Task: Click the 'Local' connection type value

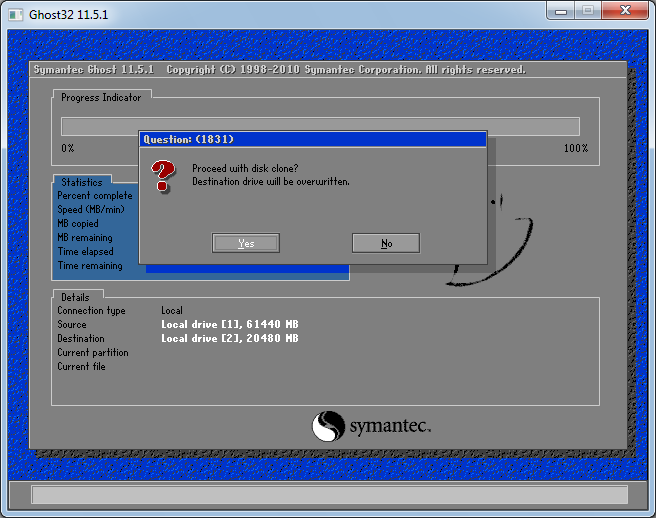Action: 172,310
